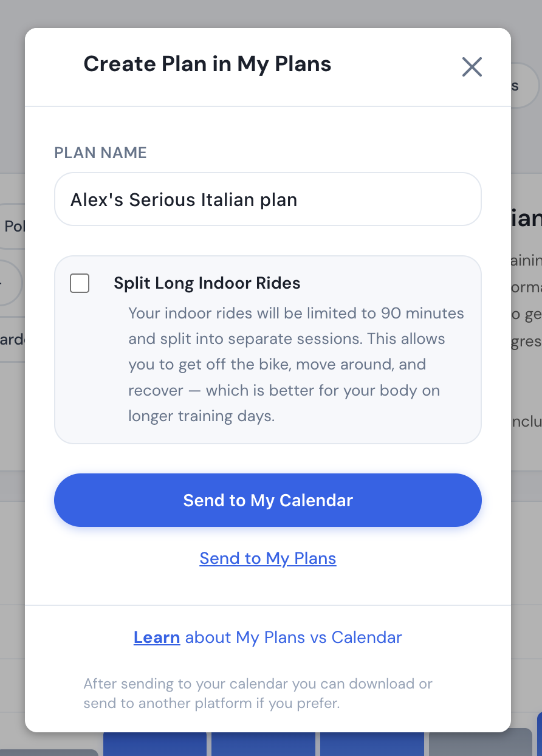
Task: Select the cut-off "ard" pill on left edge
Action: (x=12, y=339)
